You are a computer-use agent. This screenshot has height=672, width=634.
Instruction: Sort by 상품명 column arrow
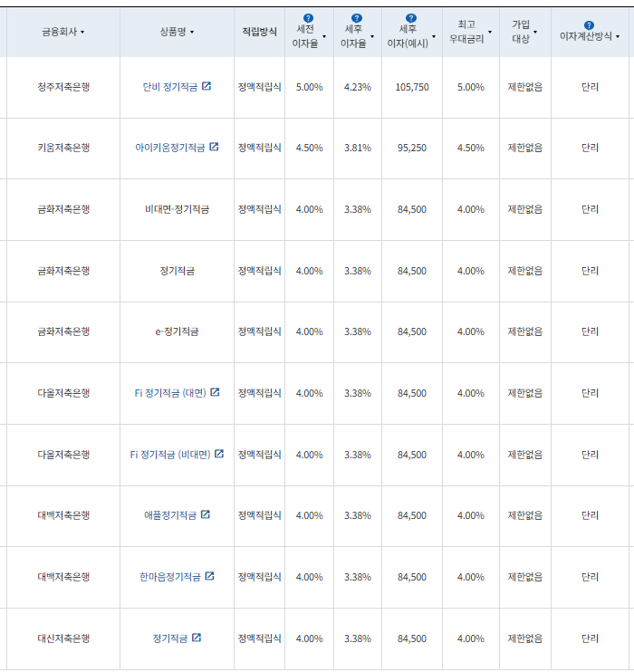coord(192,32)
